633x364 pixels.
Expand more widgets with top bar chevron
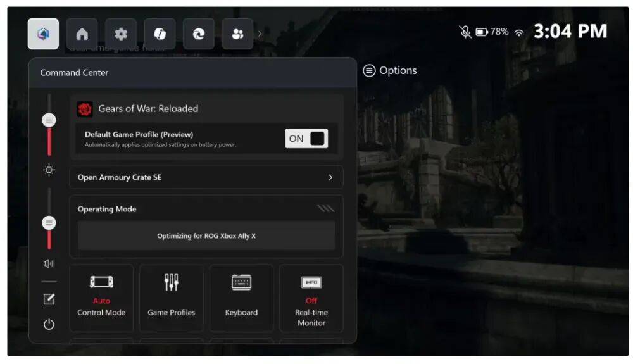260,34
